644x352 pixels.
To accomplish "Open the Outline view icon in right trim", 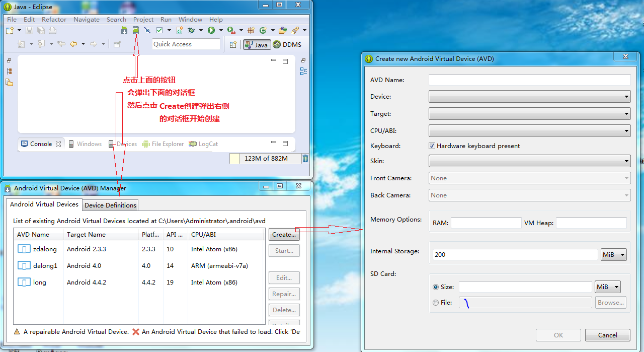I will coord(303,72).
